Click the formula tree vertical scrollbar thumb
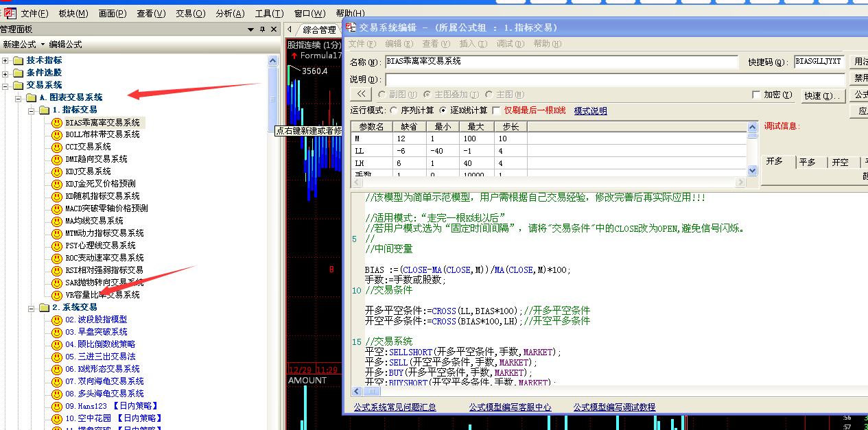868x430 pixels. click(273, 98)
